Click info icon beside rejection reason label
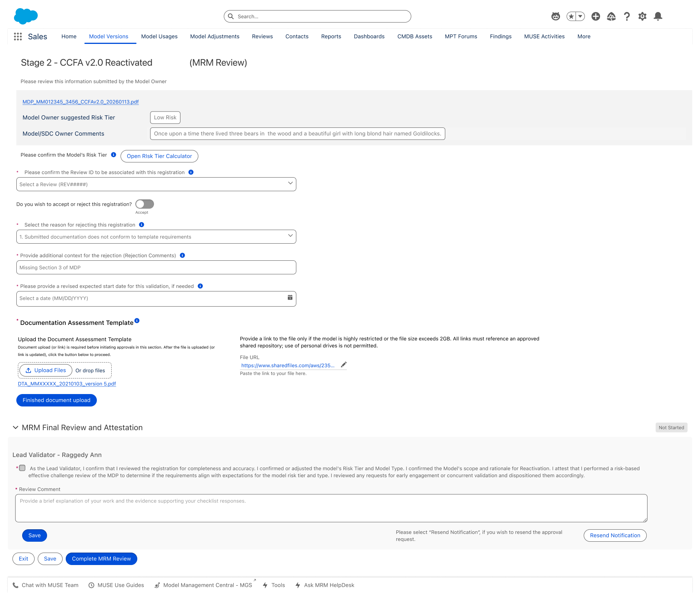Screen dimensions: 700x593 pos(142,225)
